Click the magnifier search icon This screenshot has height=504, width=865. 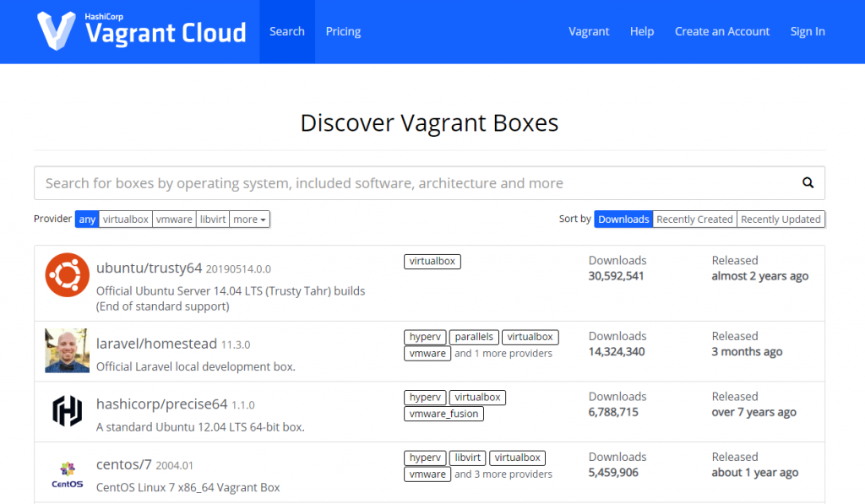[808, 182]
